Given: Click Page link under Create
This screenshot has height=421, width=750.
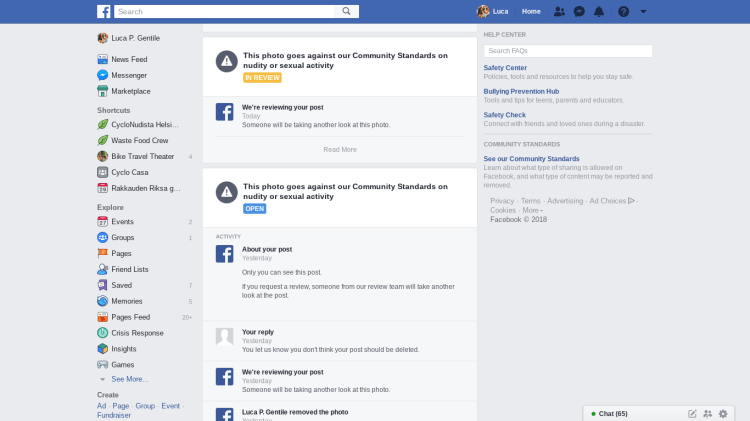Looking at the screenshot, I should point(121,406).
